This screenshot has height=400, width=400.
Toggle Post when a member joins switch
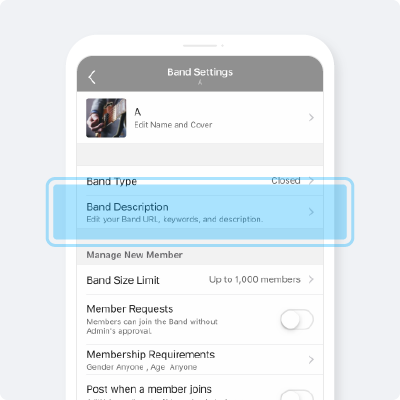coord(297,395)
